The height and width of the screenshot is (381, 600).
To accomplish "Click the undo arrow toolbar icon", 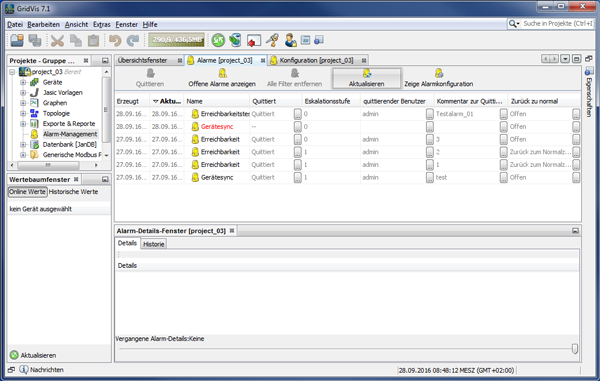I will pyautogui.click(x=115, y=40).
